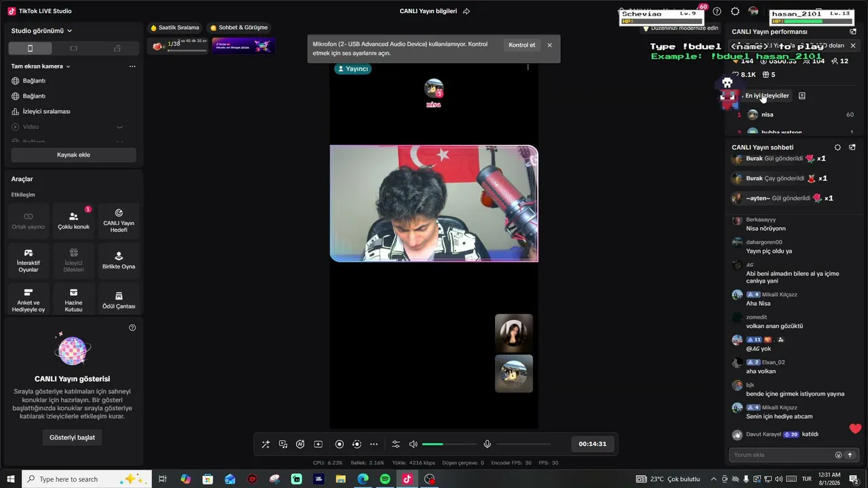The height and width of the screenshot is (488, 868).
Task: Adjust the microphone volume slider
Action: click(x=524, y=444)
